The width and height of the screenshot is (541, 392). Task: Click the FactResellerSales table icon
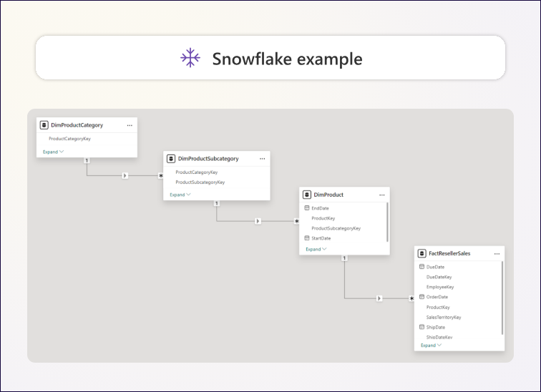(x=422, y=253)
